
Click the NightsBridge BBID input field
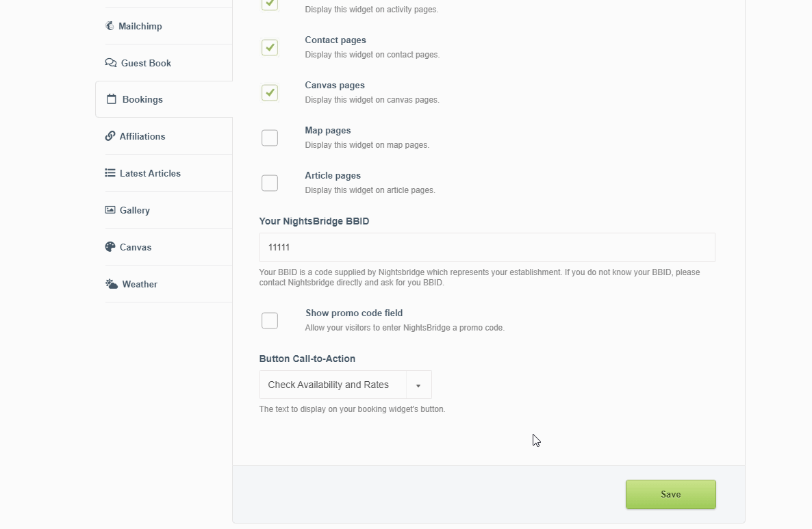[487, 247]
